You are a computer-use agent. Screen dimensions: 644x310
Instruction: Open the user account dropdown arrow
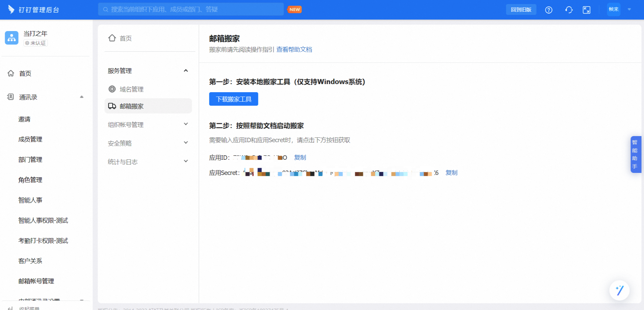click(x=629, y=9)
